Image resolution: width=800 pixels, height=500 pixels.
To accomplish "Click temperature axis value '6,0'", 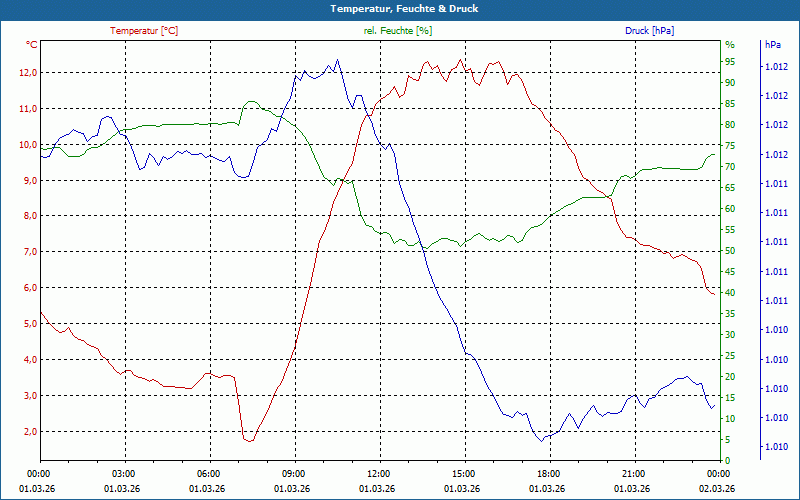I will [30, 288].
